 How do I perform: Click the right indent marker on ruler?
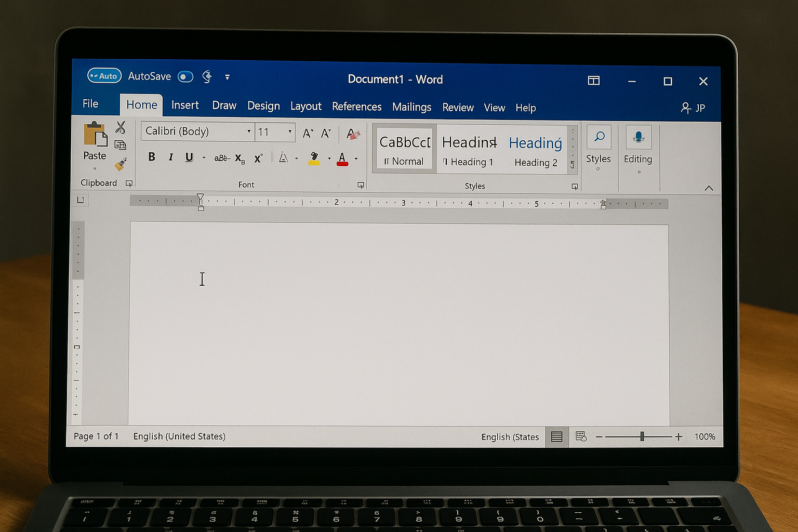click(x=603, y=204)
